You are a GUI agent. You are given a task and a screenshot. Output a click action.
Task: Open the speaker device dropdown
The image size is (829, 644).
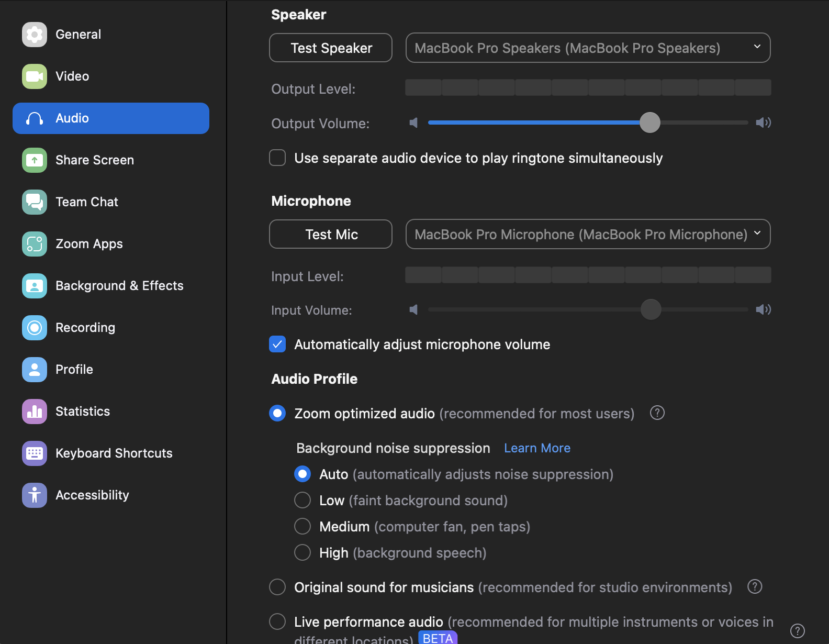pyautogui.click(x=588, y=48)
